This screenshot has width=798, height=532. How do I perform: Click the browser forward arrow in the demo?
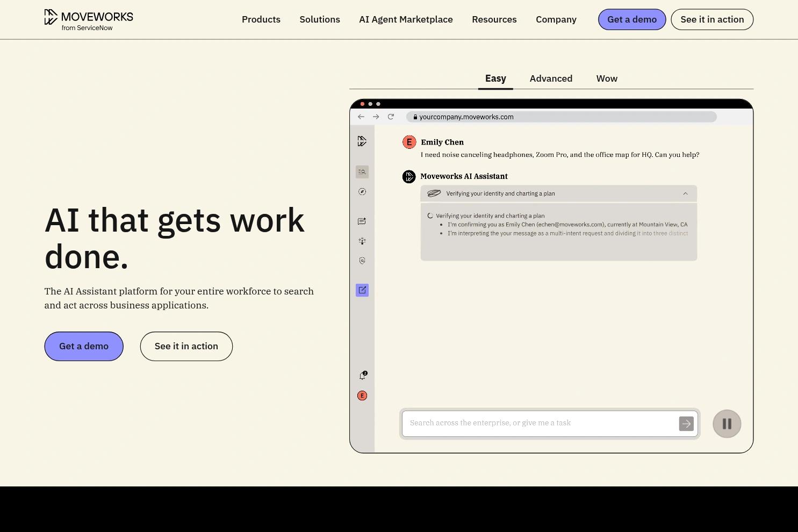(x=376, y=117)
